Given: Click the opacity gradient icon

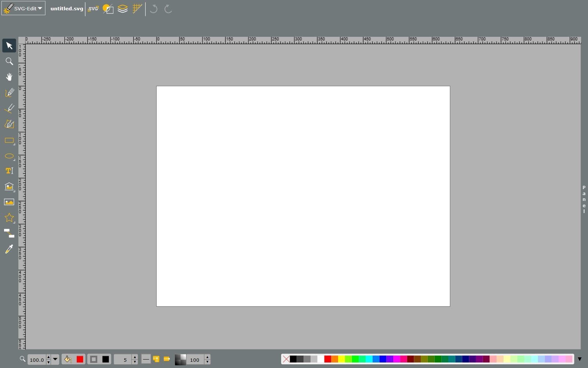Looking at the screenshot, I should 180,360.
